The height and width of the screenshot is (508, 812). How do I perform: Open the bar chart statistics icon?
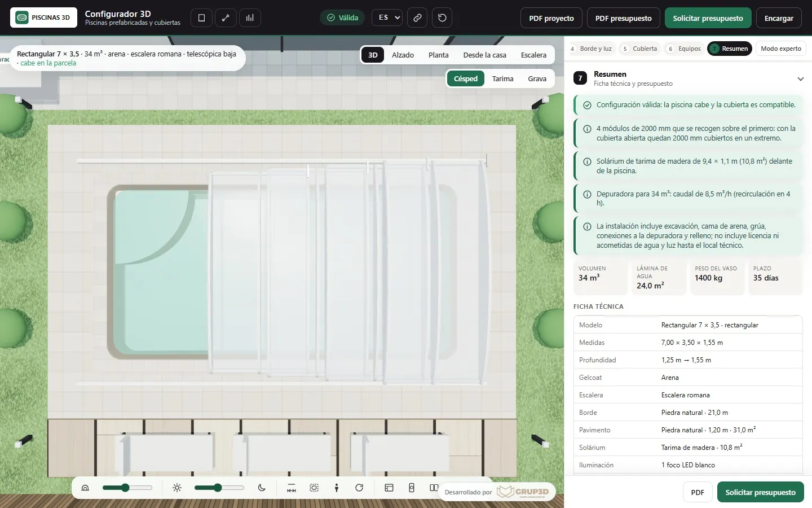(250, 18)
